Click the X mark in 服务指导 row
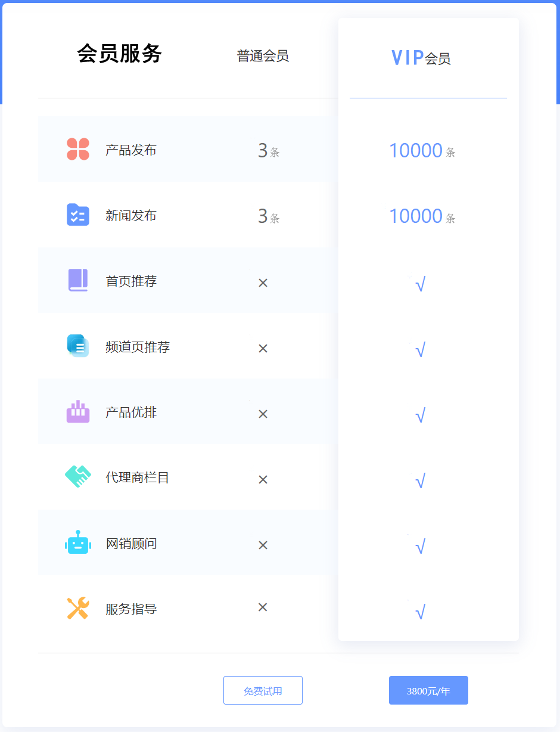Viewport: 560px width, 732px height. click(263, 607)
